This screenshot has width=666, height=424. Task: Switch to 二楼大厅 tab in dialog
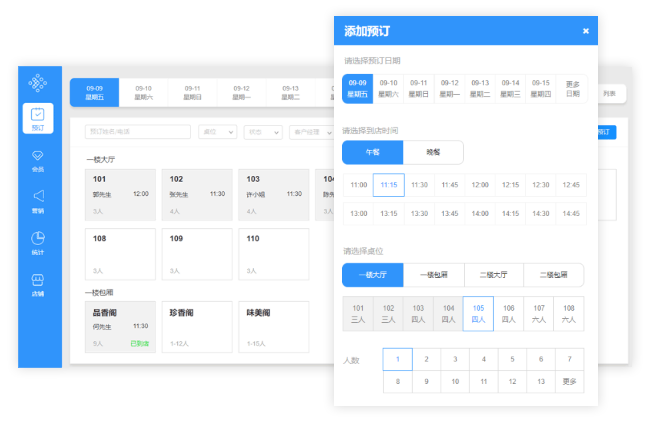[493, 275]
